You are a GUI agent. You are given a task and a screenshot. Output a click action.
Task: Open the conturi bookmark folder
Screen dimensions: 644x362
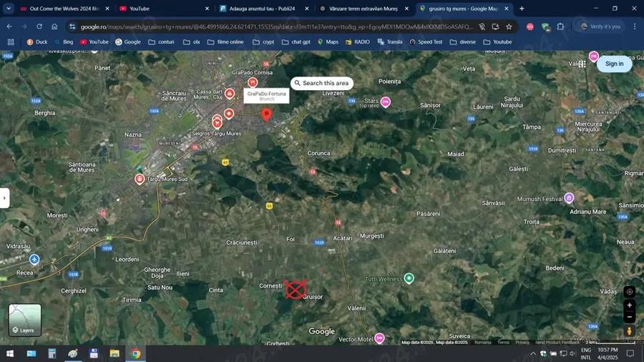161,42
